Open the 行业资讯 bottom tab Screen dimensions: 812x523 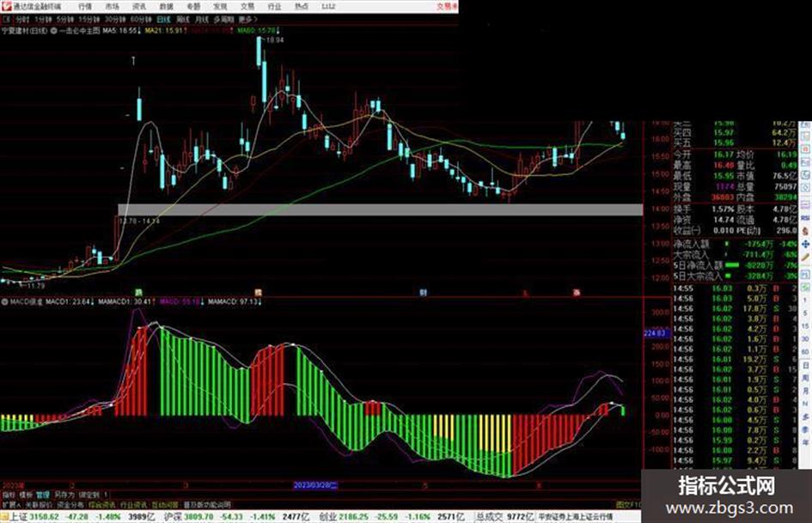pos(133,504)
